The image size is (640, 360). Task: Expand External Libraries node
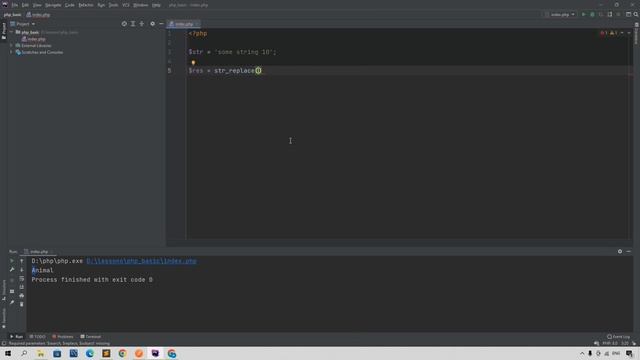[11, 46]
